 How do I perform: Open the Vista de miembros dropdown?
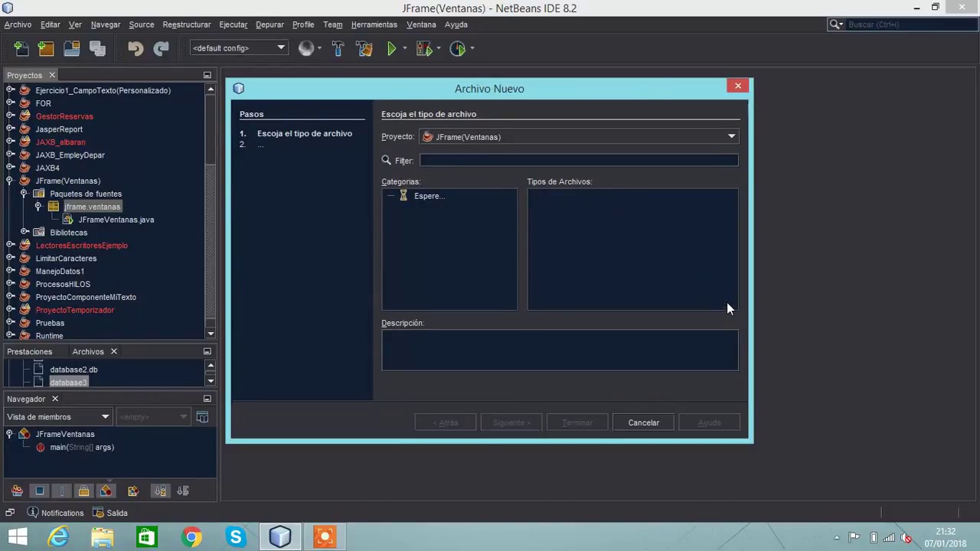click(58, 417)
